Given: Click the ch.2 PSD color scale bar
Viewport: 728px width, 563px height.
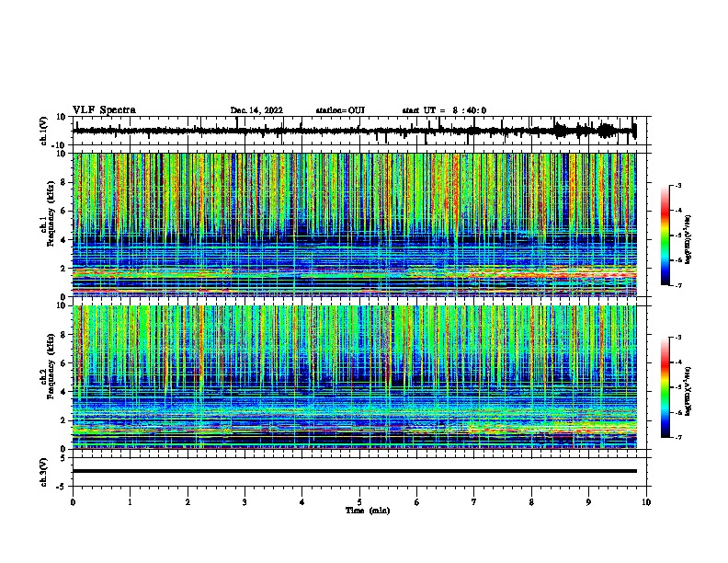Looking at the screenshot, I should click(x=665, y=387).
